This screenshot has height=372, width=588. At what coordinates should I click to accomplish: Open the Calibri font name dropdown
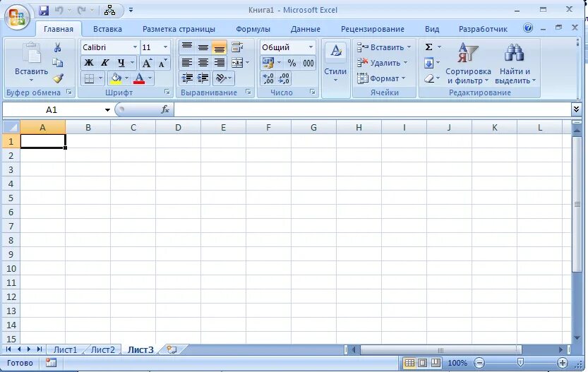point(135,47)
